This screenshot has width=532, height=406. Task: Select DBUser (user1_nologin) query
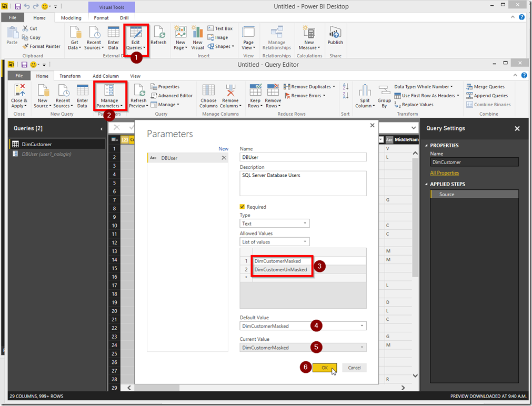(x=57, y=154)
